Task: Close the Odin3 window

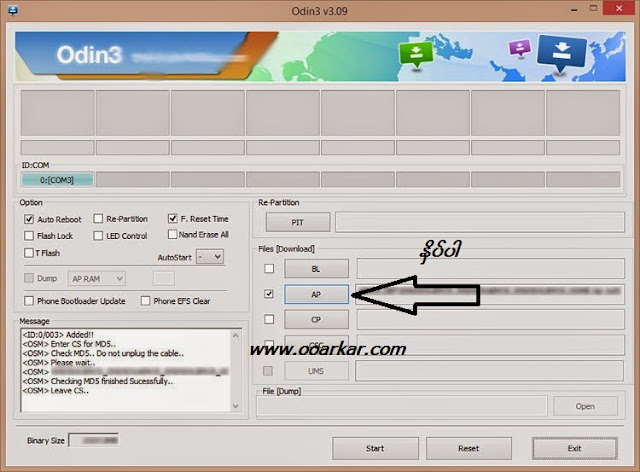Action: [x=619, y=8]
